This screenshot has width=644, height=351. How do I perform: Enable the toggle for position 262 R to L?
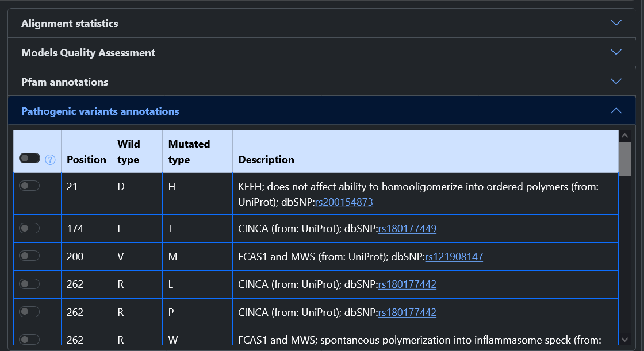(x=29, y=284)
